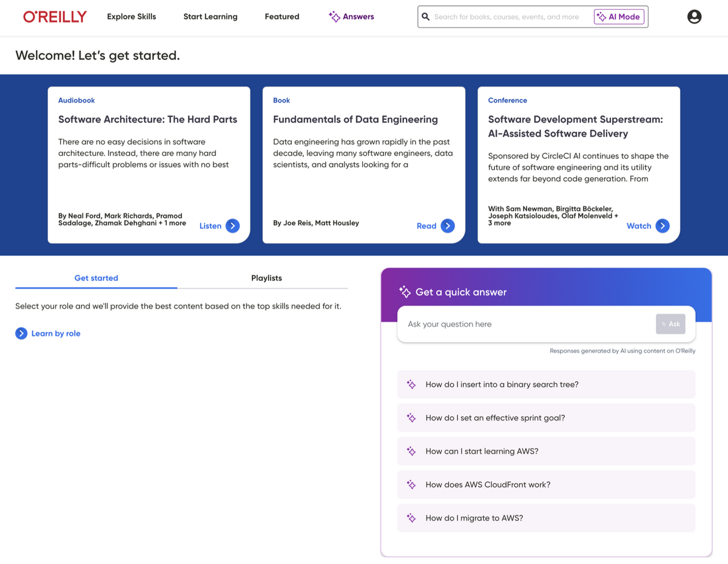The image size is (728, 564).
Task: Click the arrow circle next to Listen
Action: tap(232, 226)
